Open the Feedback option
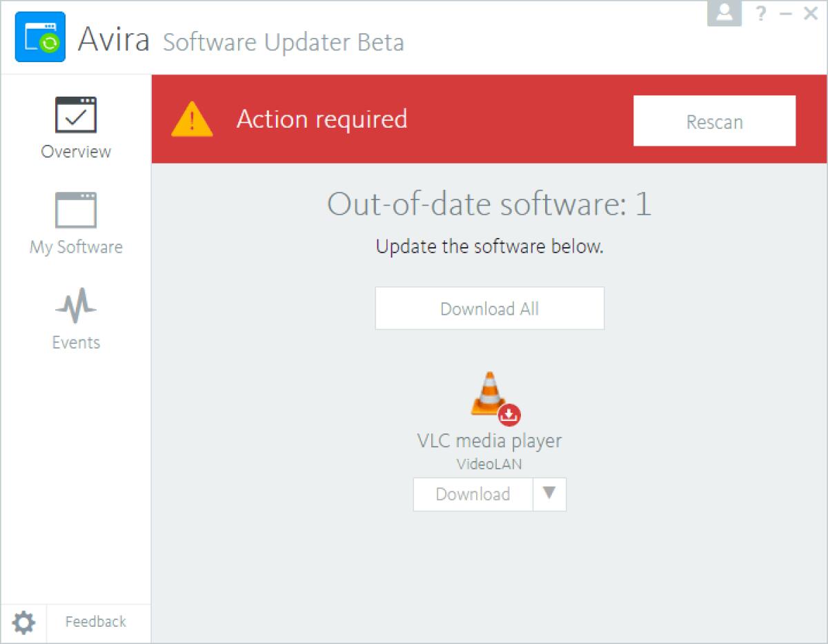The height and width of the screenshot is (644, 828). 96,622
